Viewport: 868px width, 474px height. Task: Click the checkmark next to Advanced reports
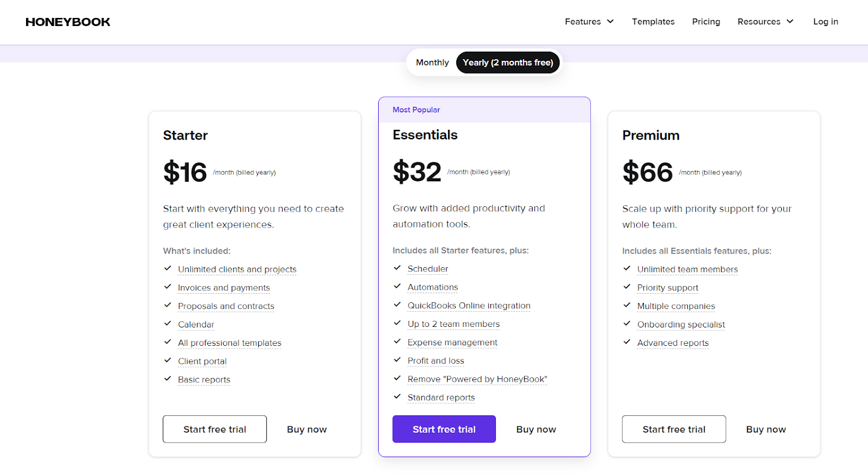627,342
